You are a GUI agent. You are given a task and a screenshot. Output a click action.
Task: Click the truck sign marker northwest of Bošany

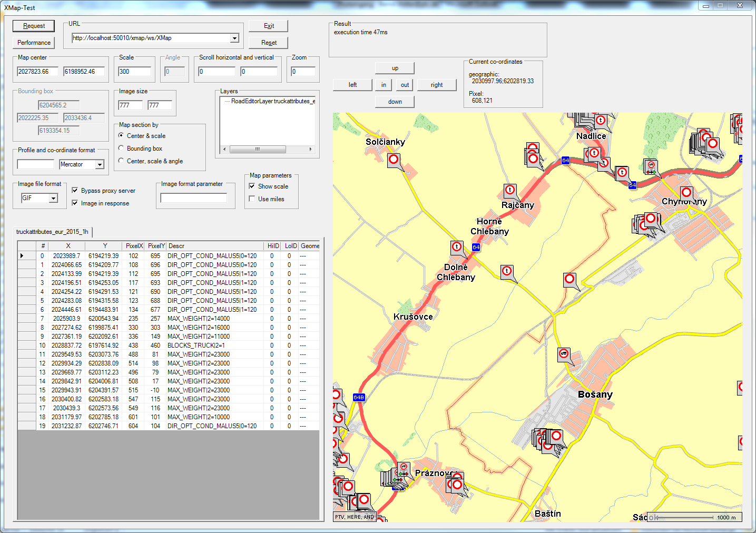click(x=564, y=354)
